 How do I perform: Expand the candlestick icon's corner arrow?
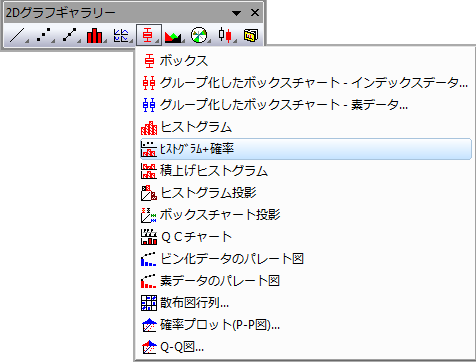tap(235, 41)
